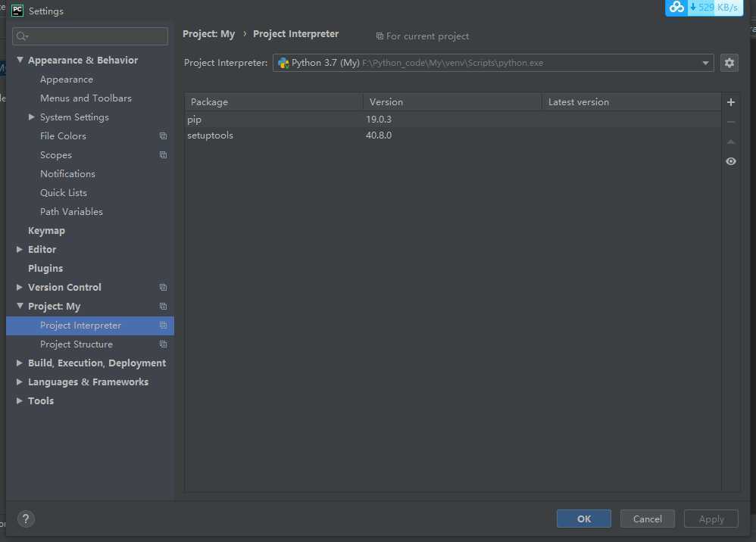
Task: Open Path Variables settings
Action: click(x=71, y=212)
